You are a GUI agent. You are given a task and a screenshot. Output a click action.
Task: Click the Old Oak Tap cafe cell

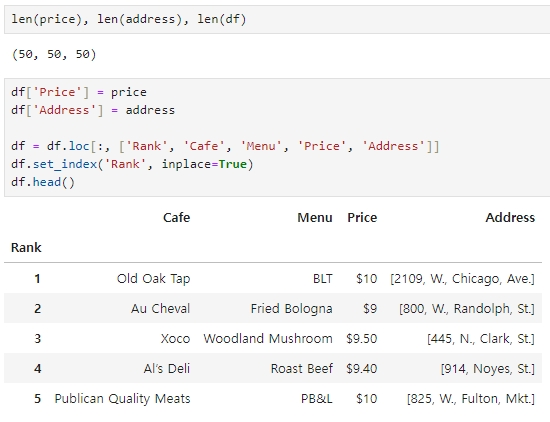coord(153,279)
